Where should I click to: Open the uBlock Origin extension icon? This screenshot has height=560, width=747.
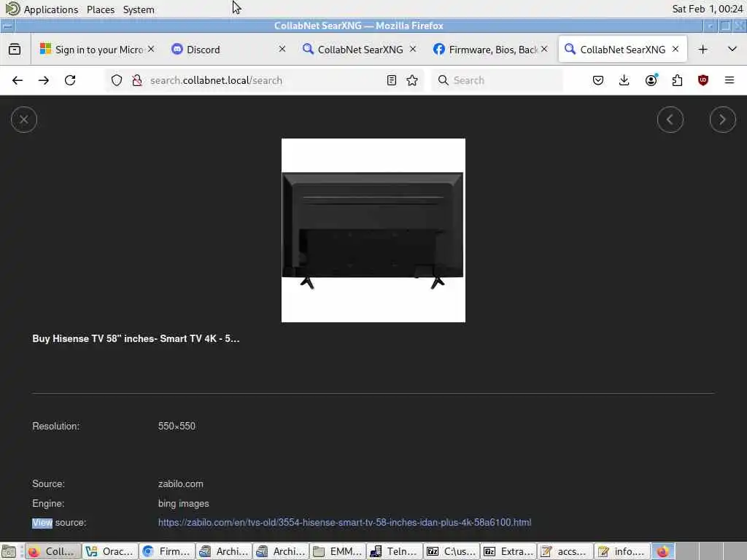point(703,80)
